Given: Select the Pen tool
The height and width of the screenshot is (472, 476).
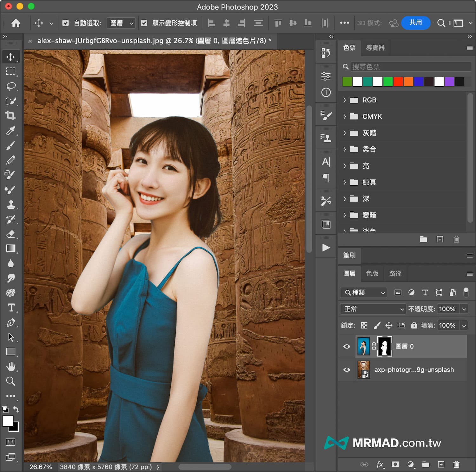Looking at the screenshot, I should tap(10, 322).
